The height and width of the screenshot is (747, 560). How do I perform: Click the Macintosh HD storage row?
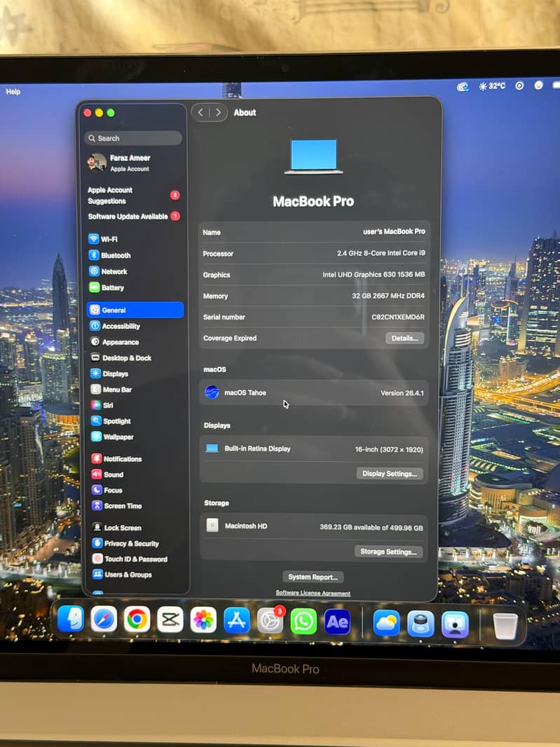pyautogui.click(x=314, y=526)
